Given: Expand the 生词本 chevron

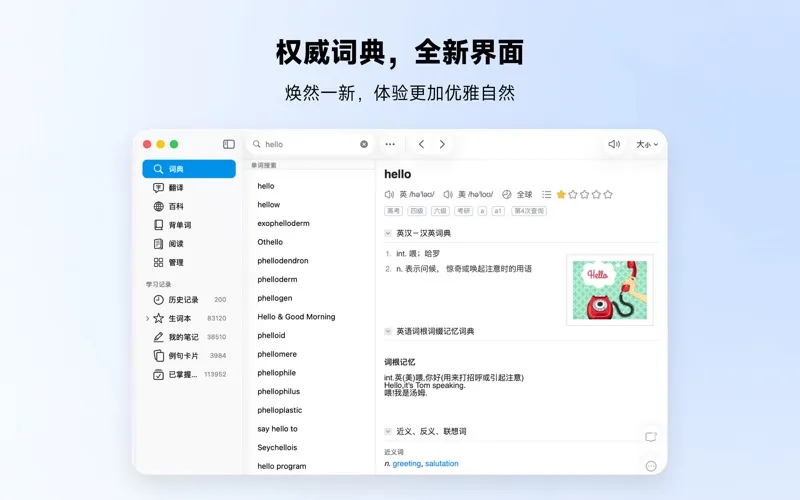Looking at the screenshot, I should pyautogui.click(x=147, y=318).
